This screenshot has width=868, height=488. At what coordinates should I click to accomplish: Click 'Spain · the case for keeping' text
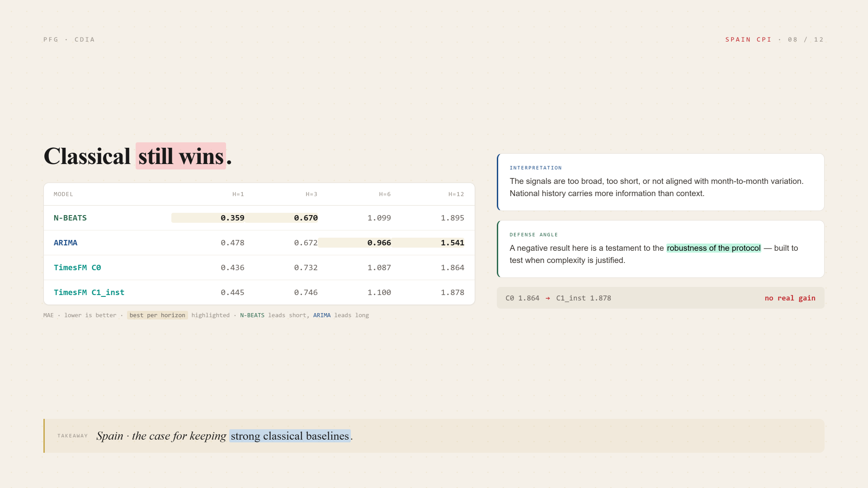161,436
